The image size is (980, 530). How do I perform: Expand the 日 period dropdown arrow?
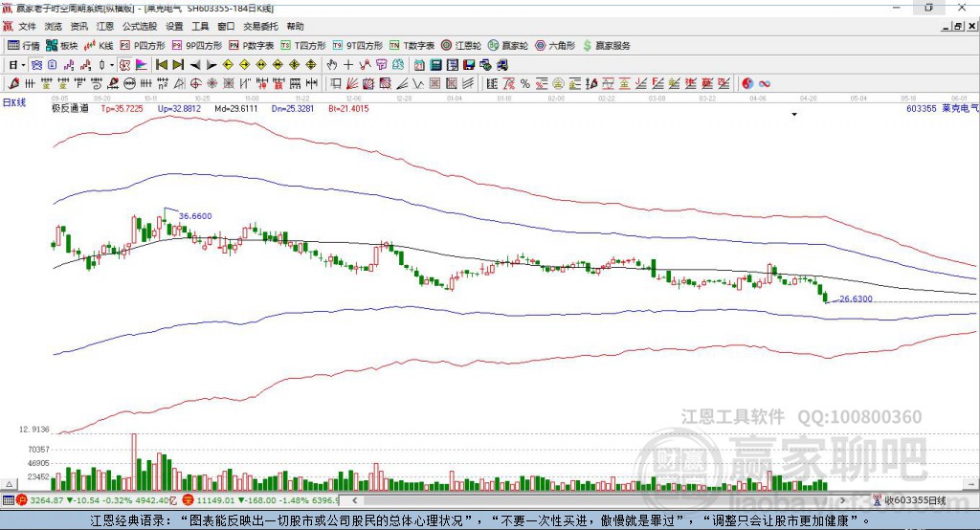tap(23, 65)
